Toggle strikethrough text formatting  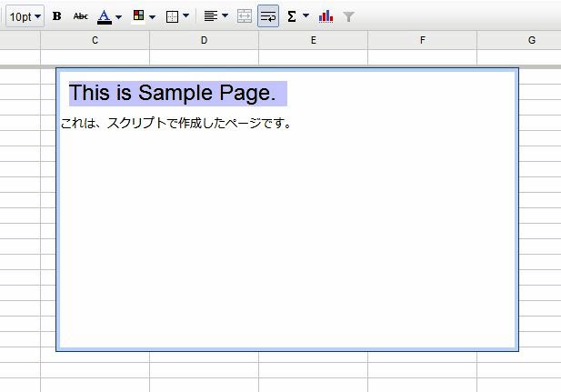80,16
